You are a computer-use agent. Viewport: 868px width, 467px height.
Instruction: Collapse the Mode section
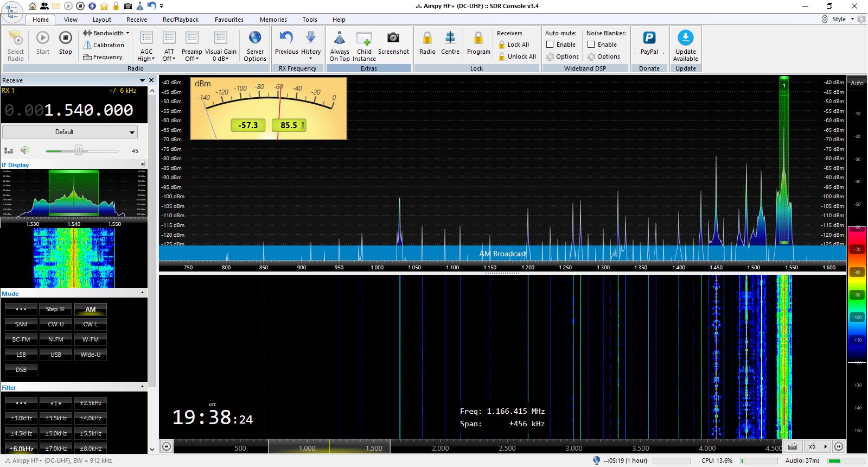pyautogui.click(x=143, y=293)
